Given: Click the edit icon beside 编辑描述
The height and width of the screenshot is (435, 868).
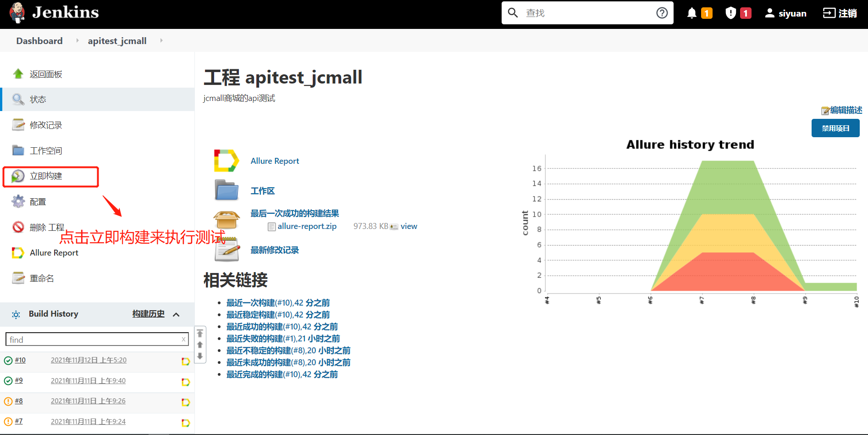Looking at the screenshot, I should (x=825, y=111).
